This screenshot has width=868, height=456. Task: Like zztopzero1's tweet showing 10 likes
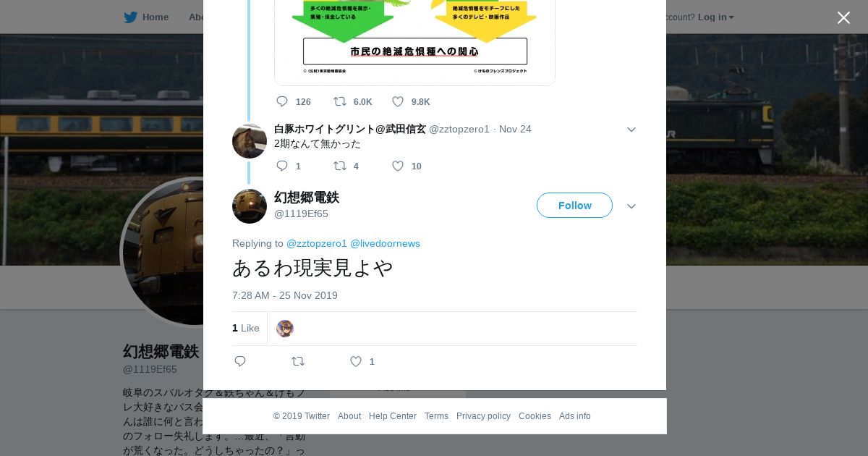(398, 166)
